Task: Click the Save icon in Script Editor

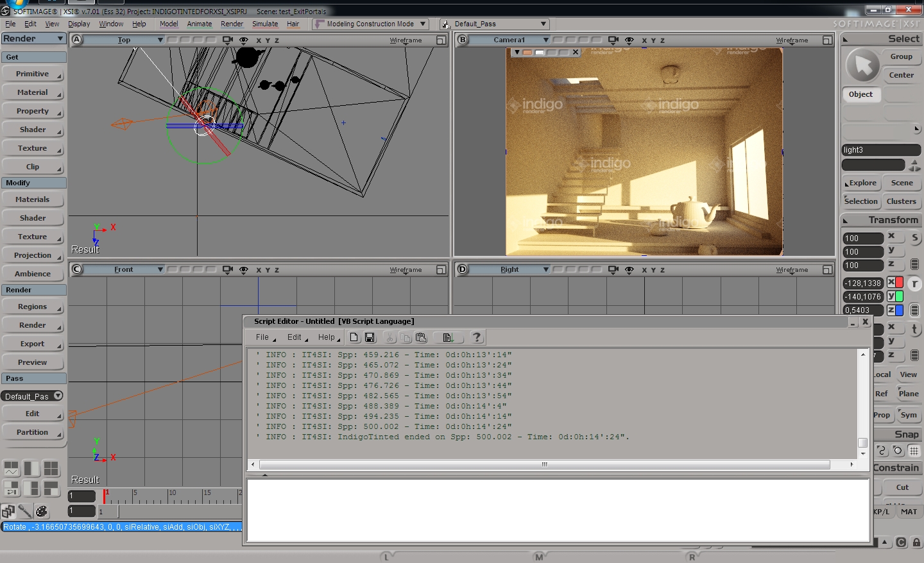Action: 370,337
